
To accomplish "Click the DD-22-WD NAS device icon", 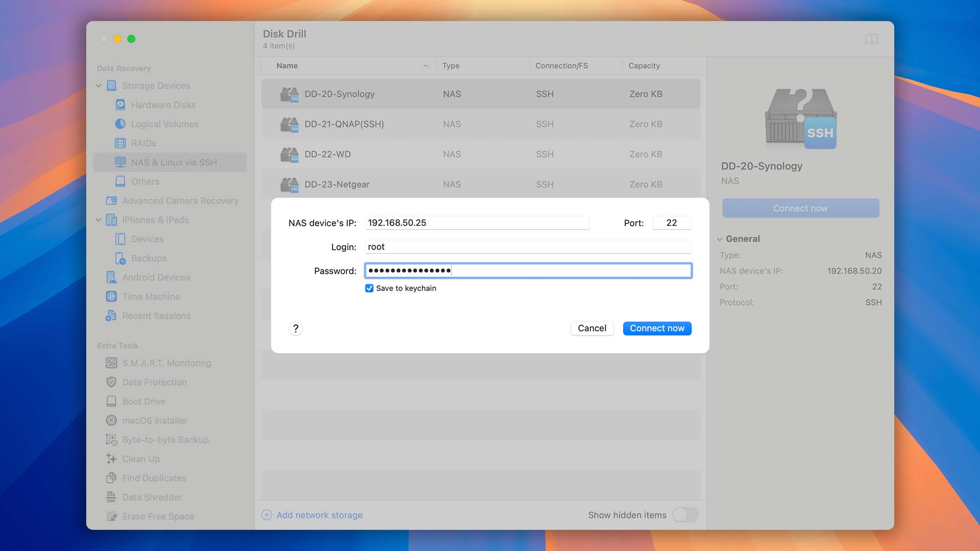I will 290,154.
